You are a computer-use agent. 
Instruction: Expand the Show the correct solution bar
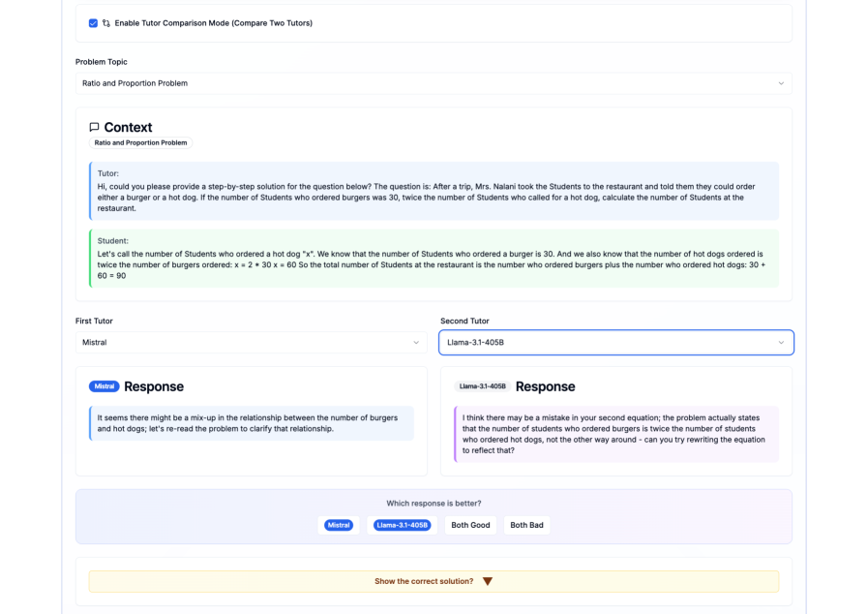(x=434, y=581)
